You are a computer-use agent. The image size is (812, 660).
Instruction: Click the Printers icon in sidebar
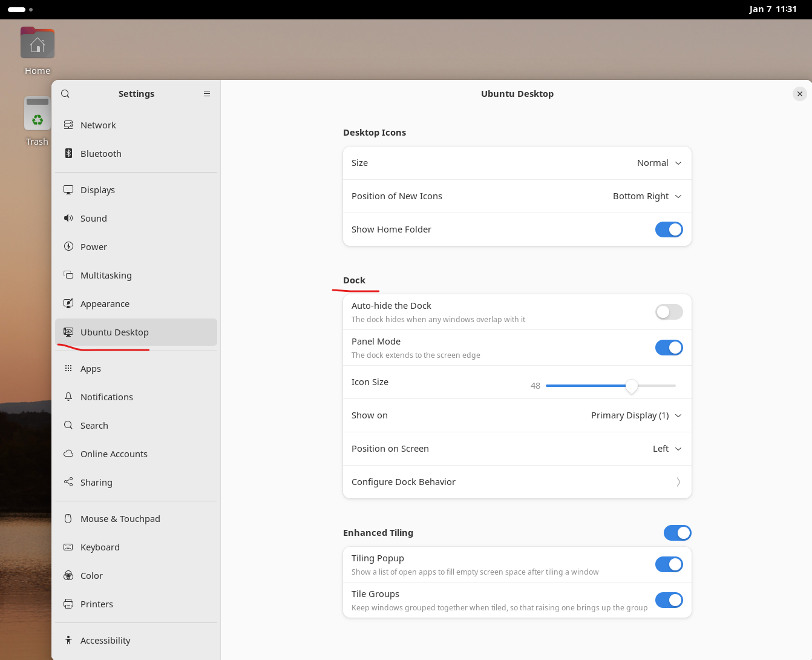[68, 604]
